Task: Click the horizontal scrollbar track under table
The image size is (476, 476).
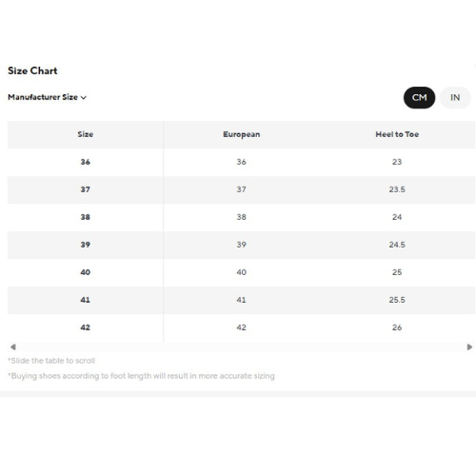Action: [x=241, y=347]
